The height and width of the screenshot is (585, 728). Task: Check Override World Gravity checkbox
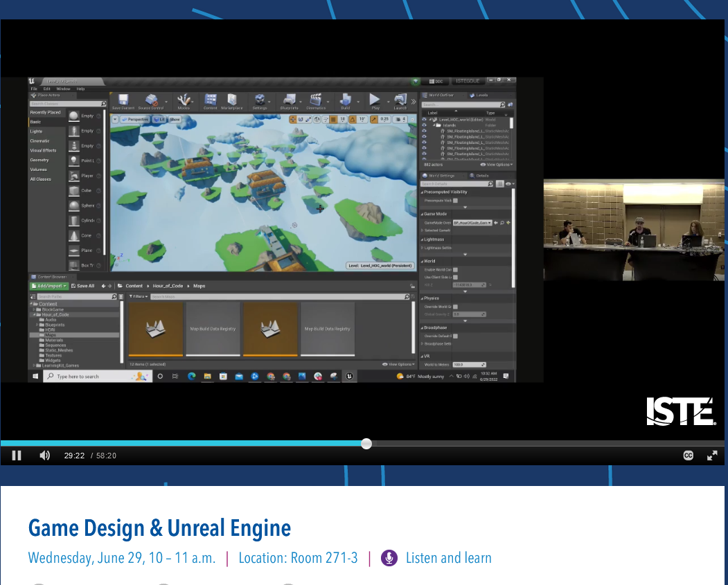point(456,307)
